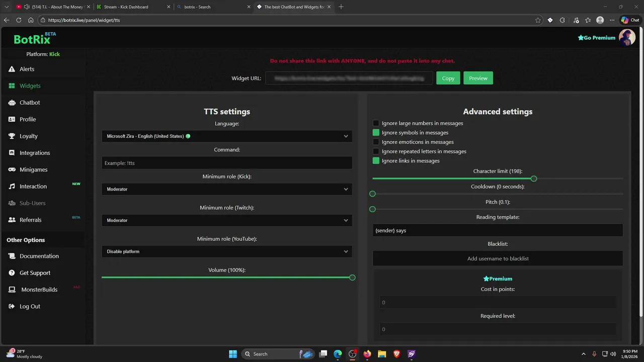Uncheck Ignore links in messages

[x=376, y=161]
